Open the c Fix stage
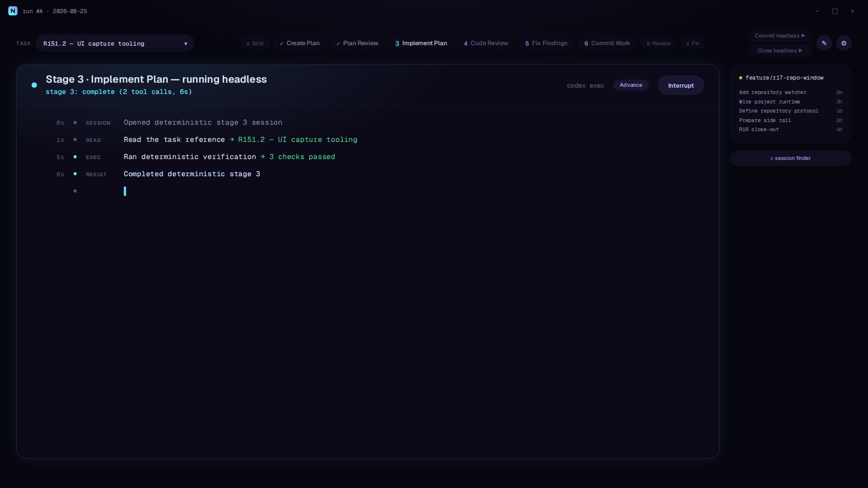Image resolution: width=868 pixels, height=488 pixels. click(693, 43)
